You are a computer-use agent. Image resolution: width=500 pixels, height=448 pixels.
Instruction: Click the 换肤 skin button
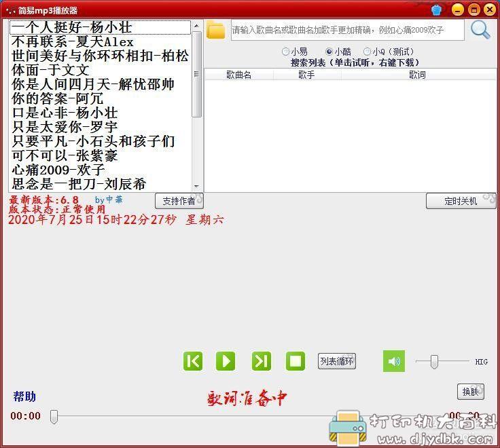coord(471,392)
